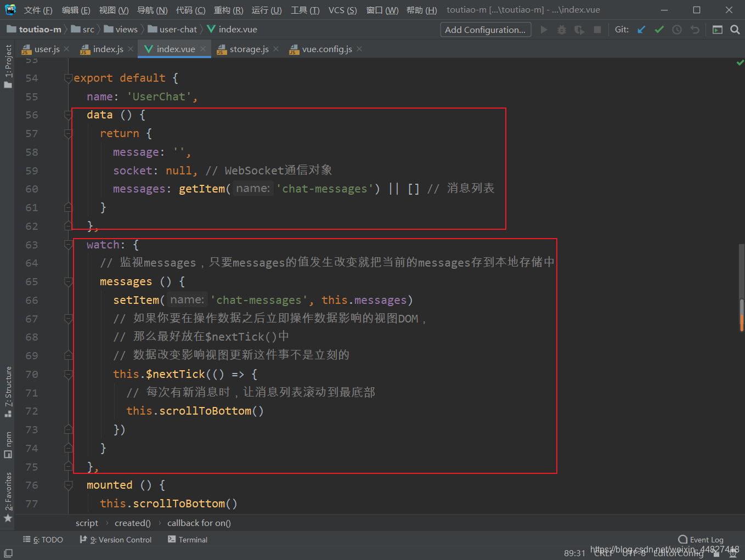Open the 9: Version Control tool window
745x560 pixels.
click(x=116, y=540)
